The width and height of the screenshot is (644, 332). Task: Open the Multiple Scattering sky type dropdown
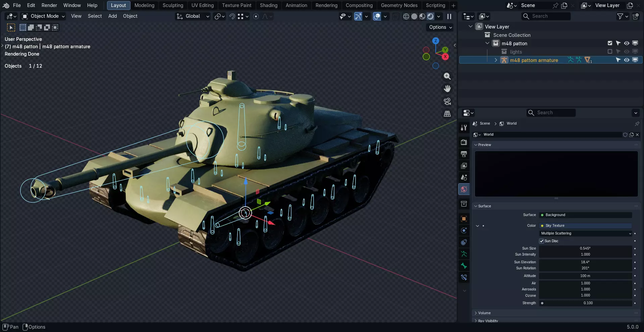coord(586,234)
